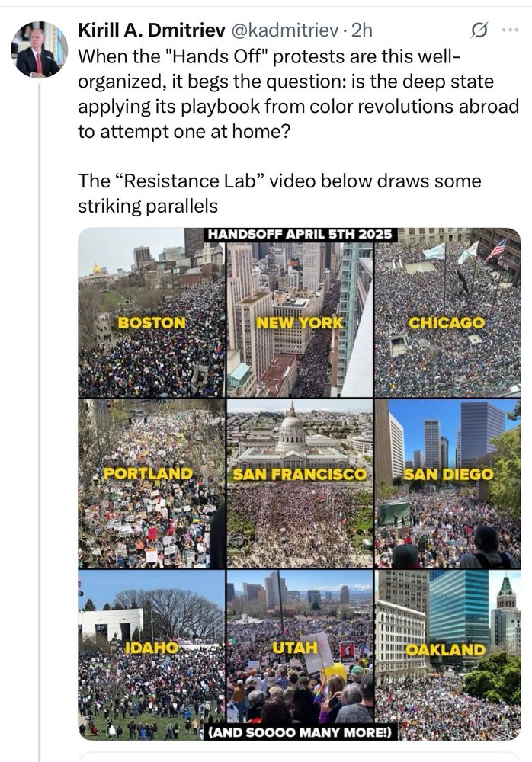Click the HANDSOFF APRIL 5TH 2025 banner
The image size is (532, 762).
(x=300, y=234)
